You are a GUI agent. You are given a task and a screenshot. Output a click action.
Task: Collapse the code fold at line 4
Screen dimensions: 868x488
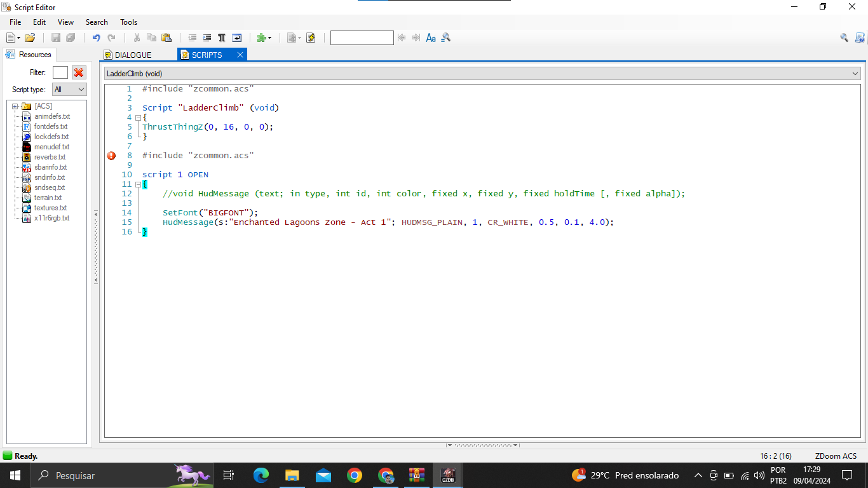[x=138, y=118]
